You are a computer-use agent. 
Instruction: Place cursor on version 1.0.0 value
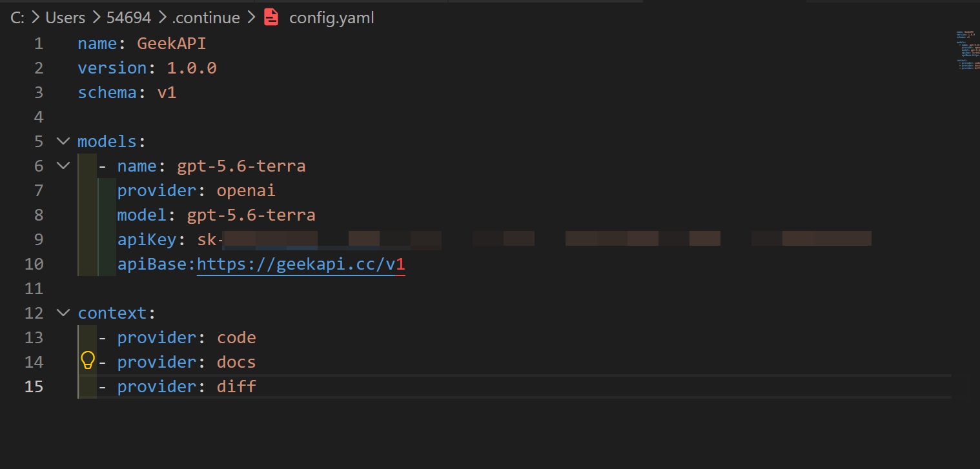coord(192,68)
